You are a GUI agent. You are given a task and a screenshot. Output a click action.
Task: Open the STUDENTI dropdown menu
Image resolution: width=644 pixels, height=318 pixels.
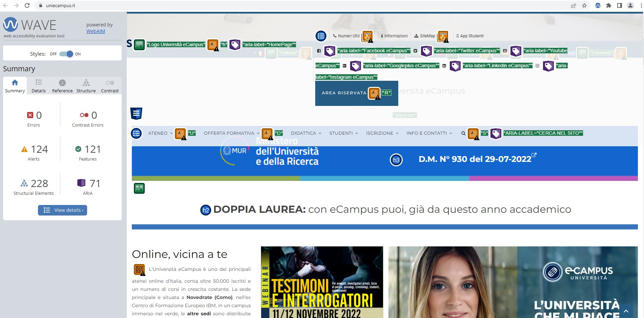343,133
